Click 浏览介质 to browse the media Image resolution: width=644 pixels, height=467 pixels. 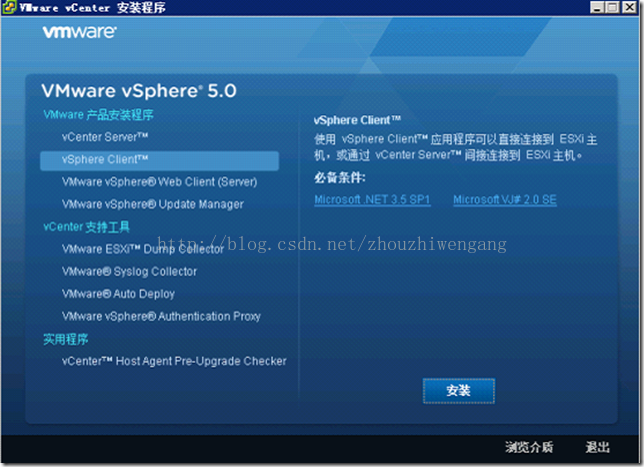[529, 447]
